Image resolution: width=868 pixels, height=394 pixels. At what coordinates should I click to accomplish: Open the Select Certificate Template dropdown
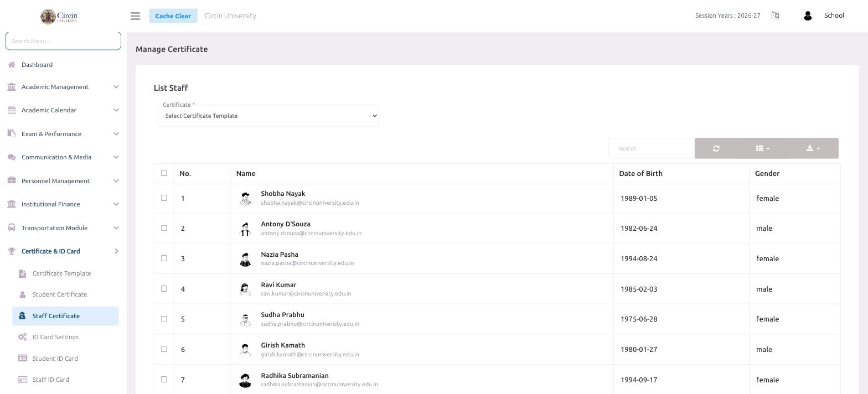click(268, 116)
